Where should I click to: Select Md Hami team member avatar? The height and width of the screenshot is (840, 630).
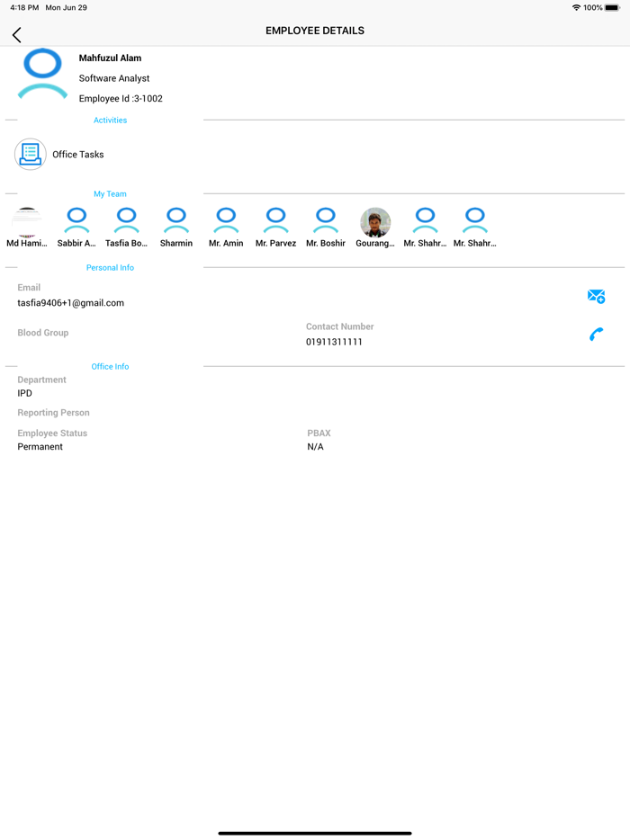27,221
